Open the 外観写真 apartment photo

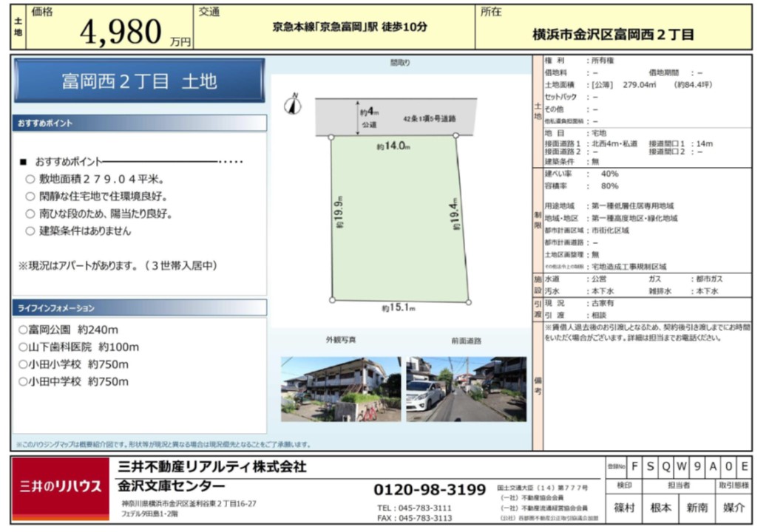coord(341,389)
